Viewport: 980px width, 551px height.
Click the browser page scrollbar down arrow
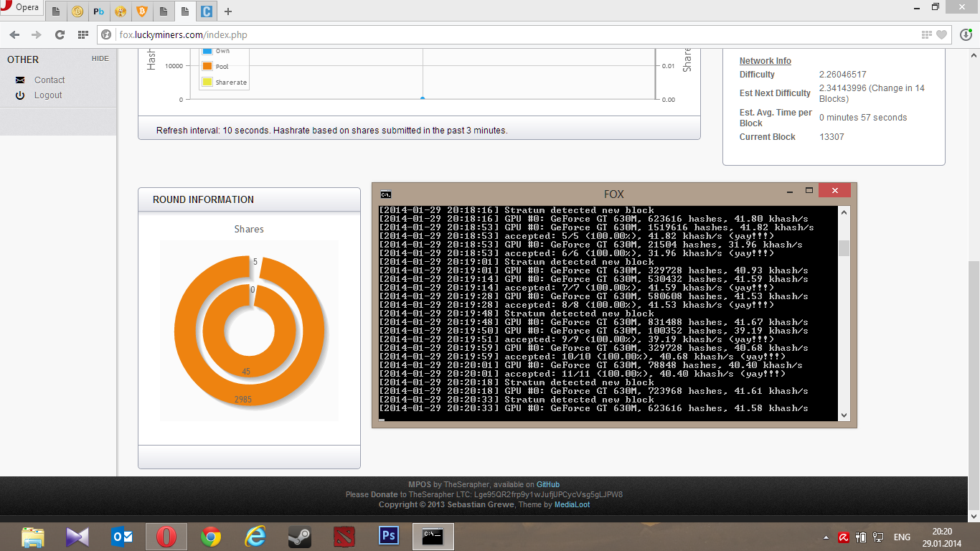point(974,516)
